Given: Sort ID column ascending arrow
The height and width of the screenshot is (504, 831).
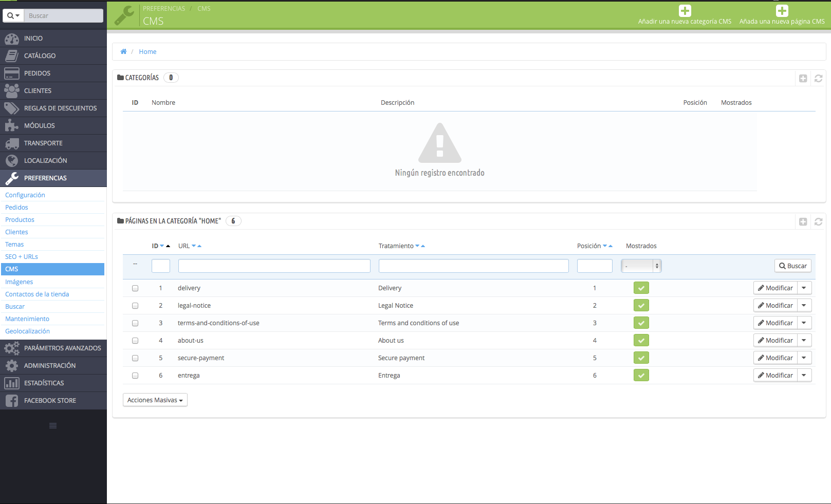Looking at the screenshot, I should pyautogui.click(x=168, y=246).
